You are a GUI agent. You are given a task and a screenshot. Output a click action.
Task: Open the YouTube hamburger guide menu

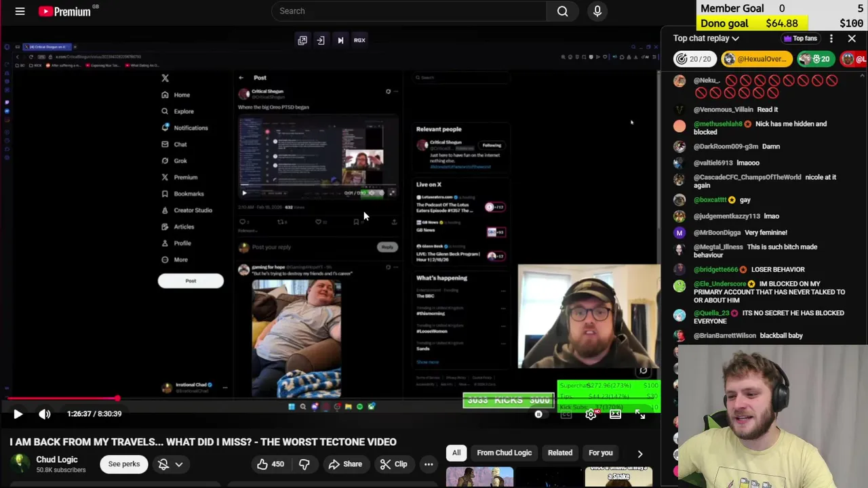pyautogui.click(x=20, y=11)
